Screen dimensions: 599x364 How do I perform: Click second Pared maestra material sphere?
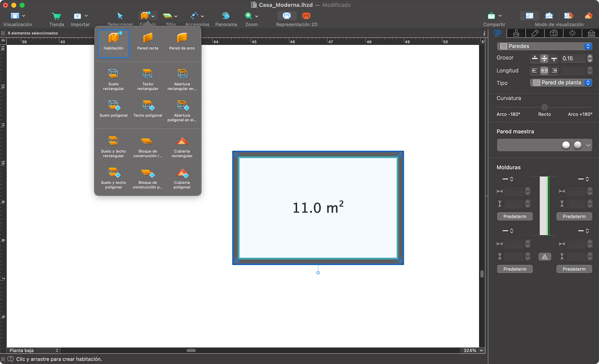(x=578, y=145)
